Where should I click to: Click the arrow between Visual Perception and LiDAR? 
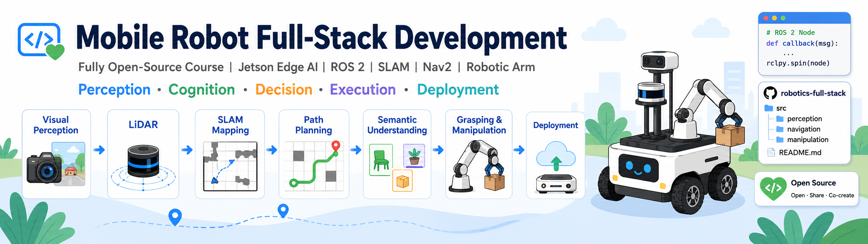click(x=99, y=150)
